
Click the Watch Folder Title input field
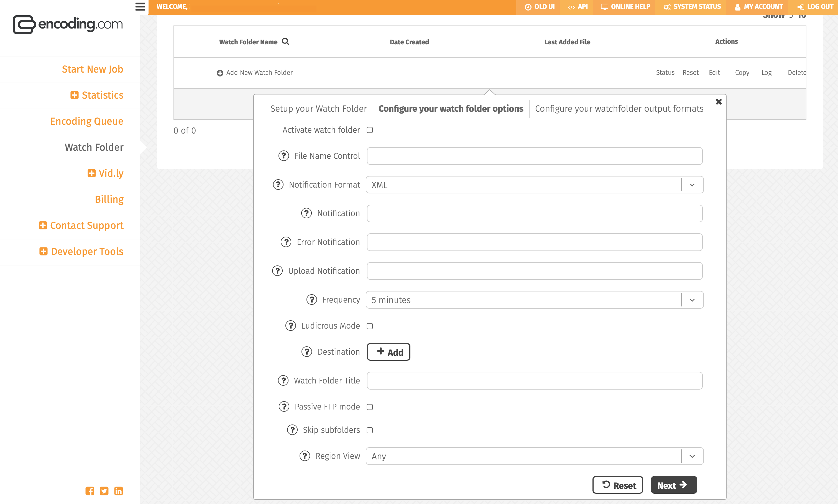(x=534, y=381)
